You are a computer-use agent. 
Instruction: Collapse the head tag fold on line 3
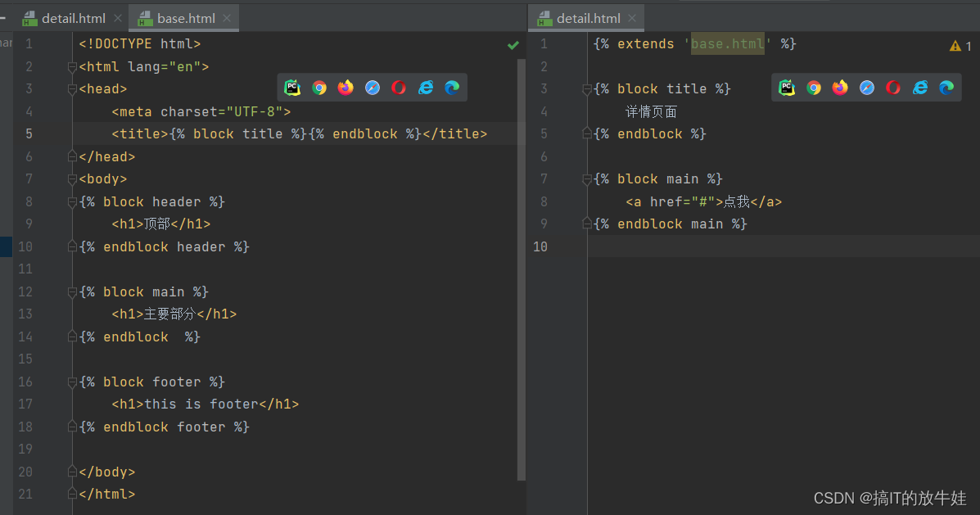click(72, 89)
